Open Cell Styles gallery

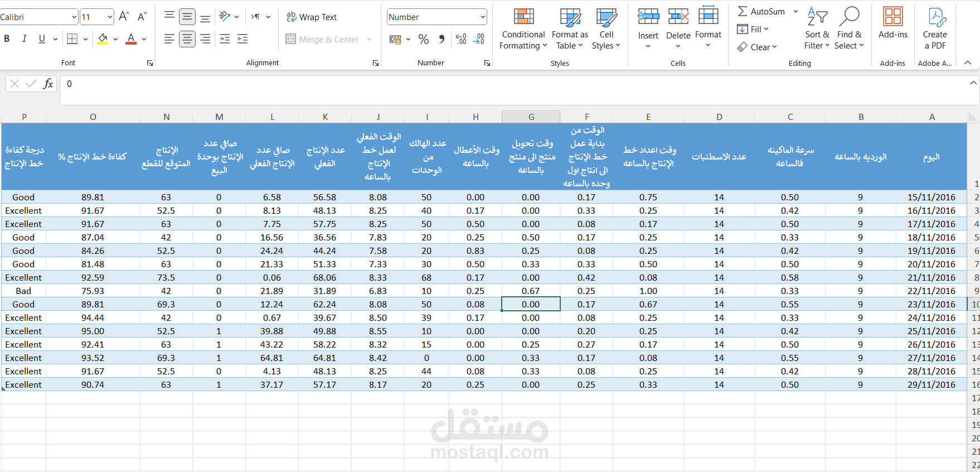[x=606, y=29]
